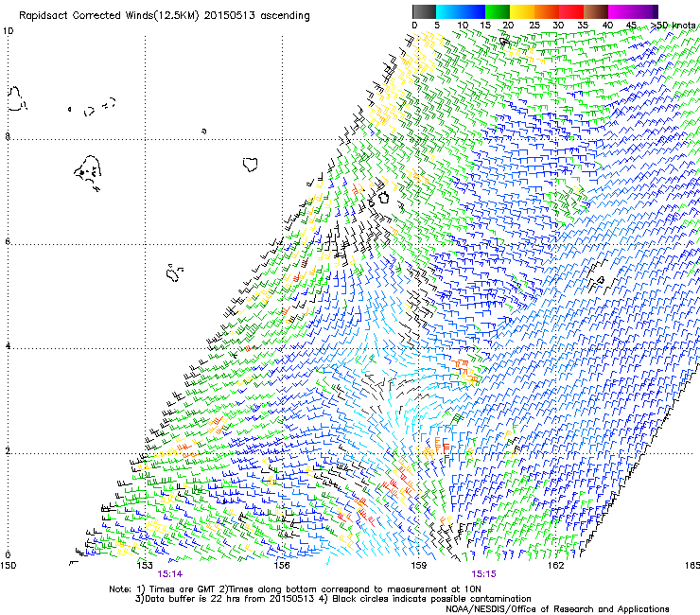Click the green 15-20 knots legend swatch
This screenshot has width=700, height=615.
click(x=498, y=11)
